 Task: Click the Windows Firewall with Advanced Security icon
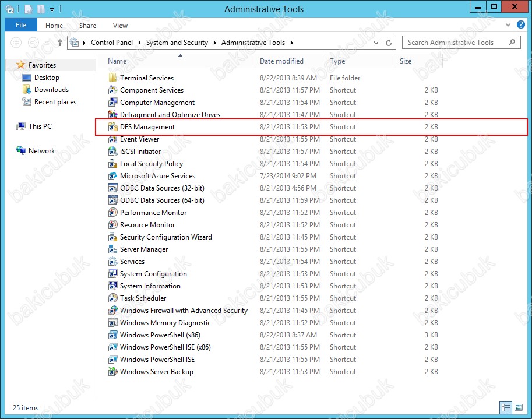point(112,311)
